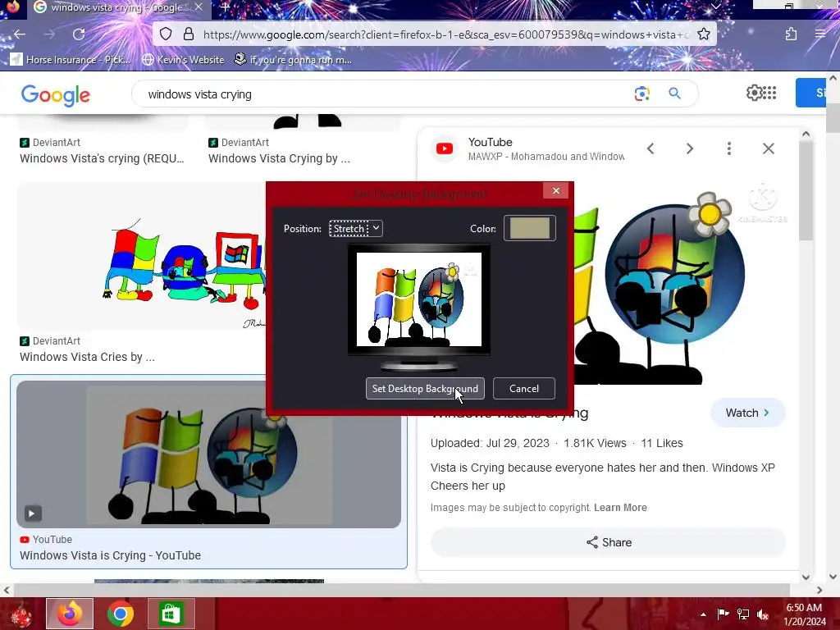840x630 pixels.
Task: Open Windows Vista is Crying - YouTube title
Action: point(110,555)
